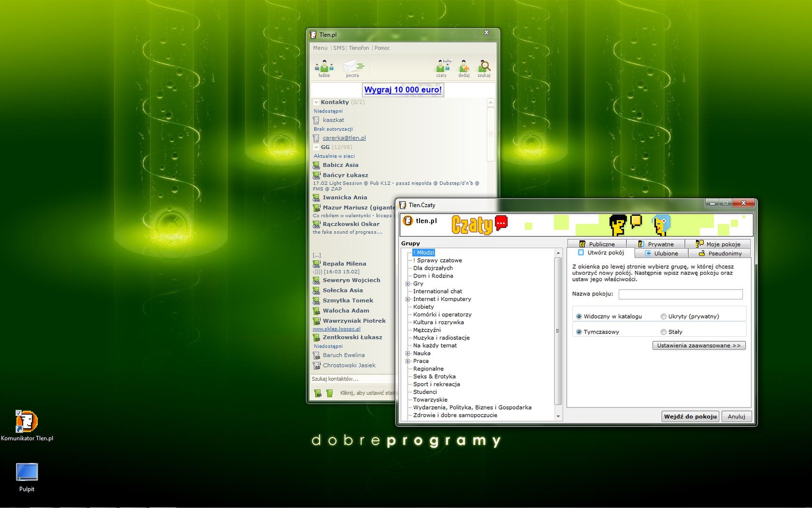This screenshot has width=812, height=508.
Task: Select the Muzyka i radiostacje group
Action: click(441, 338)
